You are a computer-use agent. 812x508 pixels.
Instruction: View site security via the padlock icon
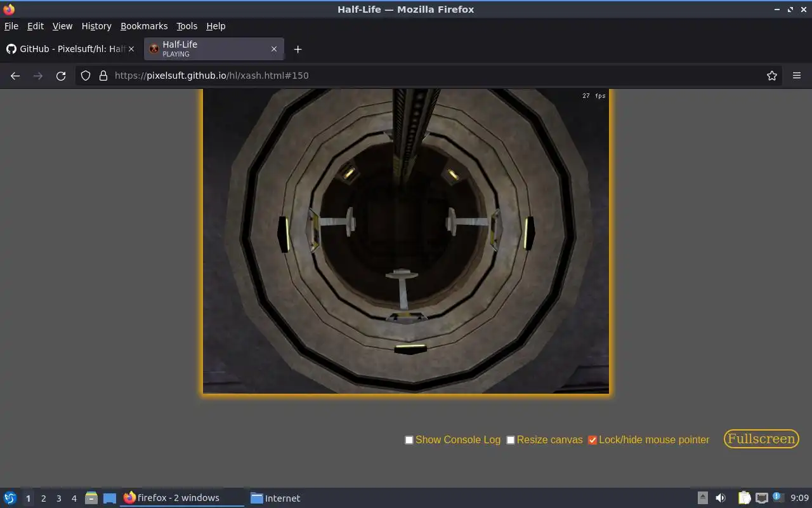pos(103,76)
